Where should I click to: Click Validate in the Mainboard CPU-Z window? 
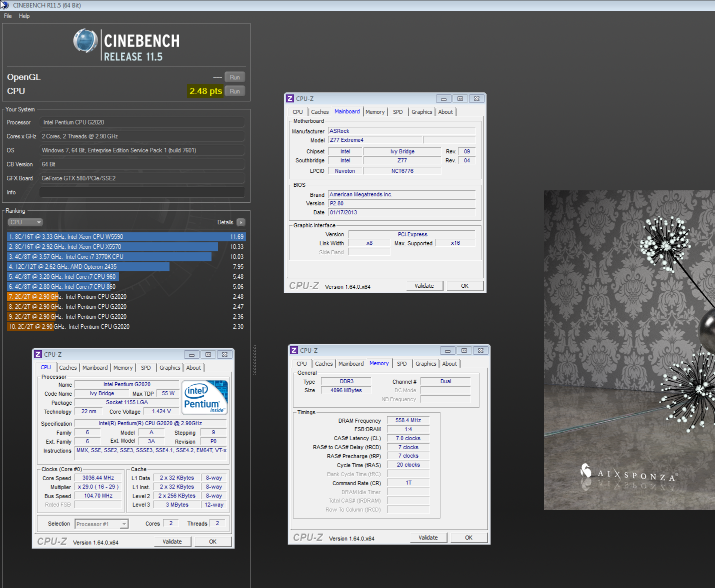(x=424, y=286)
